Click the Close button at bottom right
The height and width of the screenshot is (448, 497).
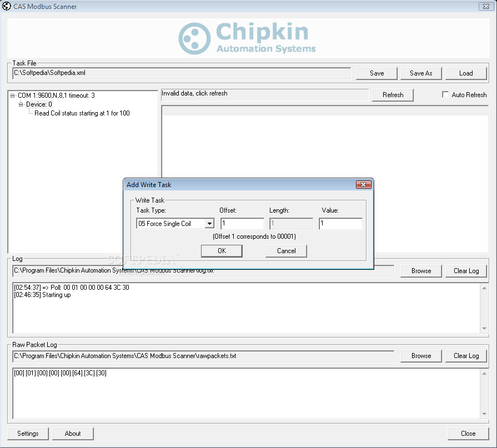coord(468,434)
